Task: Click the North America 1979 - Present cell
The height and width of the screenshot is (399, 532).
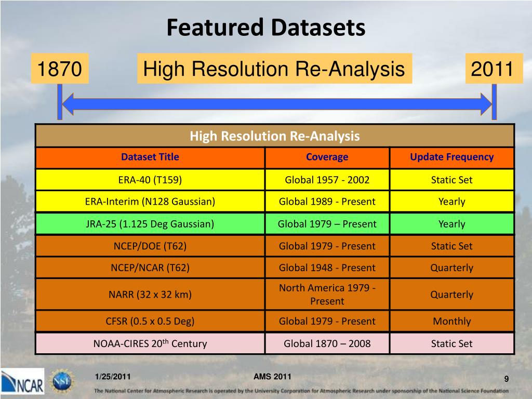Action: [327, 295]
